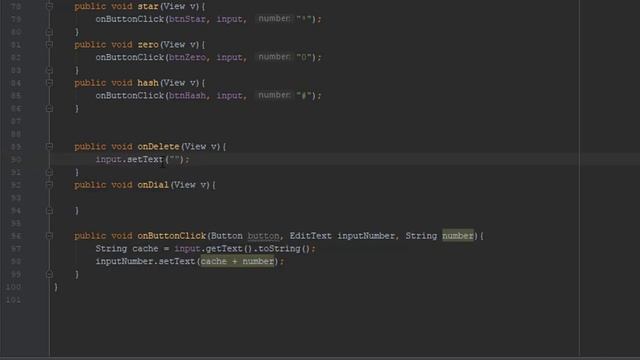Click "inputNumber" in the inputNumber.setText line
The height and width of the screenshot is (360, 640).
[x=124, y=261]
